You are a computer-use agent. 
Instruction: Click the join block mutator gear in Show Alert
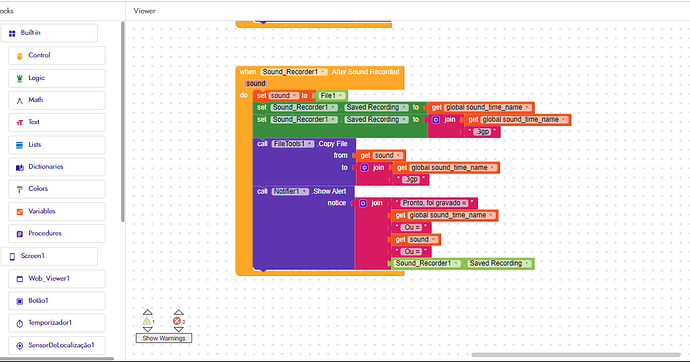(363, 203)
